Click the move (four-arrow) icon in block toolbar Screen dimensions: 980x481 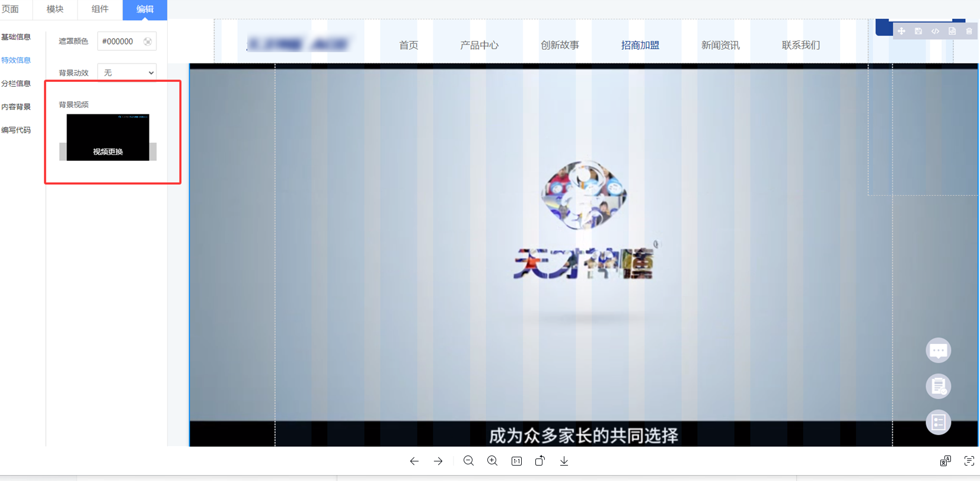901,31
